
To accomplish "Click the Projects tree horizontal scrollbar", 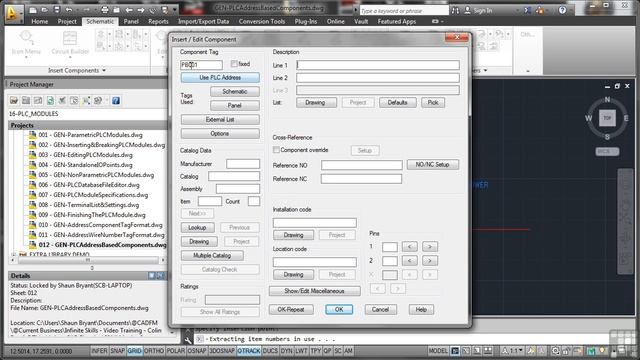I will point(88,260).
